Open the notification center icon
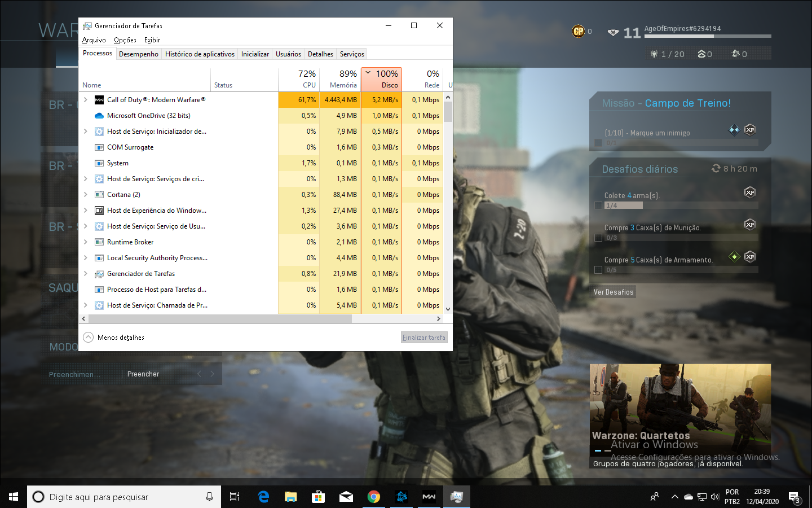Image resolution: width=812 pixels, height=508 pixels. tap(795, 497)
